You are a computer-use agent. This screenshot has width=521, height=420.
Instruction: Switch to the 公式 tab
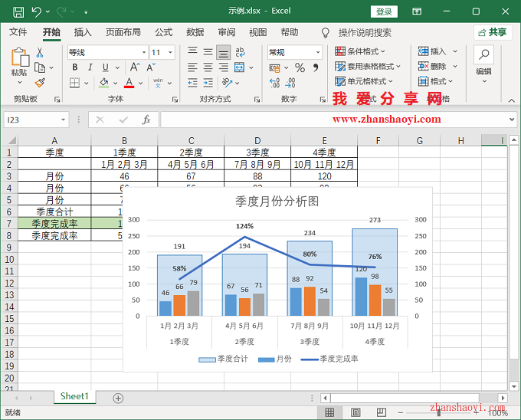coord(163,32)
